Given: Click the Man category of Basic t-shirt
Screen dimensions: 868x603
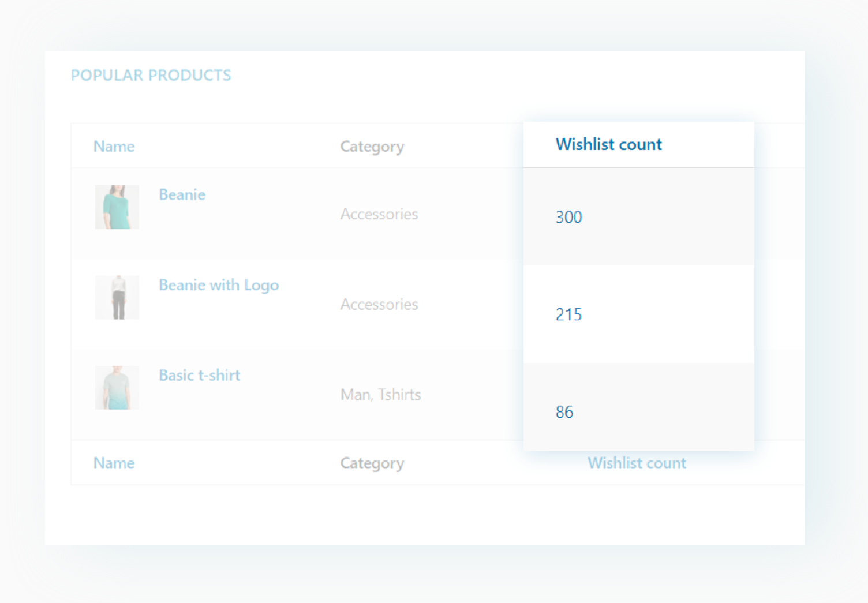Looking at the screenshot, I should tap(356, 395).
